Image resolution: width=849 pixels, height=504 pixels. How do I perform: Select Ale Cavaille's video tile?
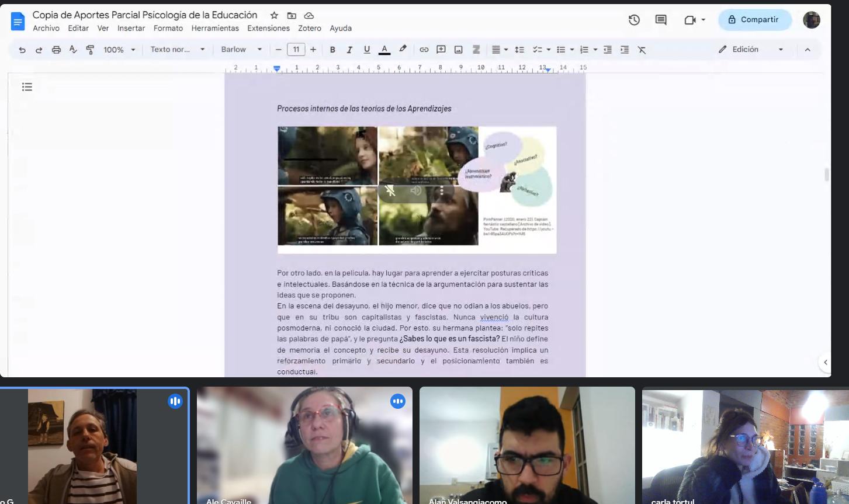coord(304,445)
